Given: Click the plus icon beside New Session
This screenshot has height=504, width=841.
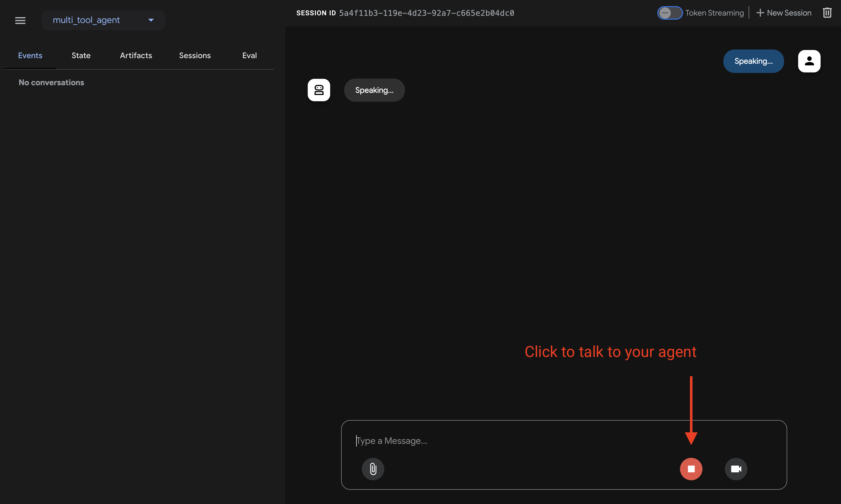Looking at the screenshot, I should point(761,12).
